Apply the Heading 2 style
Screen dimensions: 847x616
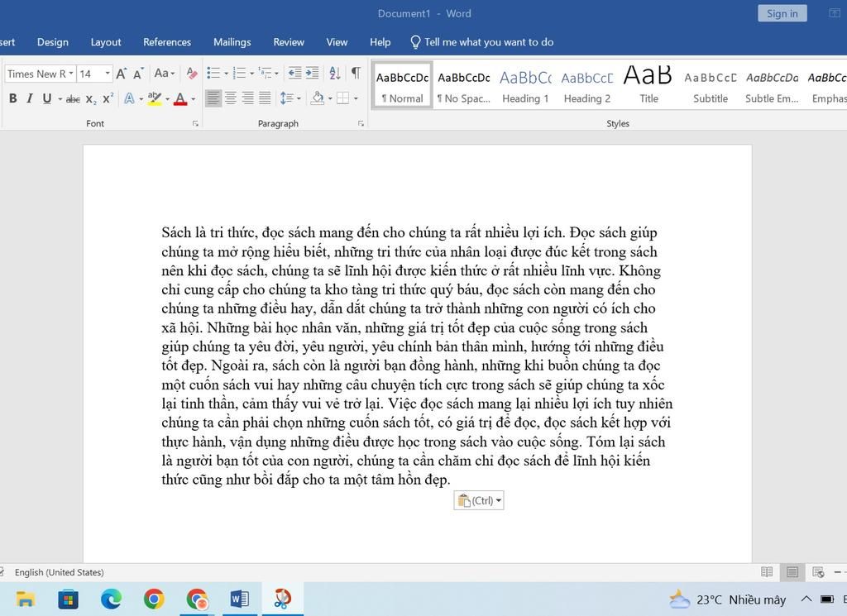click(586, 85)
